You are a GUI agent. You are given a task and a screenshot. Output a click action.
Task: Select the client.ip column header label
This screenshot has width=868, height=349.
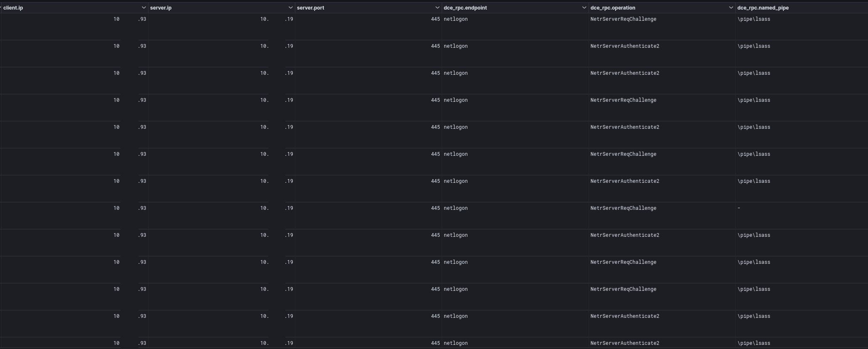click(x=13, y=8)
